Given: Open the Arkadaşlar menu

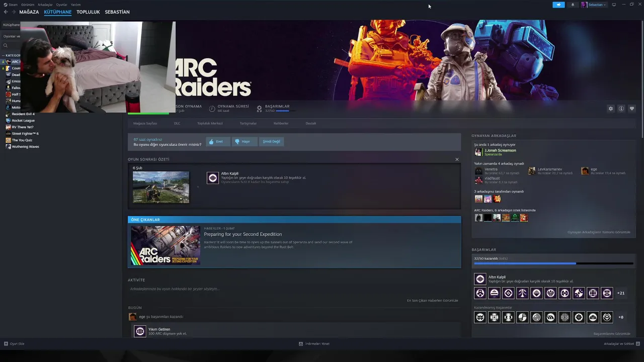Looking at the screenshot, I should point(45,5).
